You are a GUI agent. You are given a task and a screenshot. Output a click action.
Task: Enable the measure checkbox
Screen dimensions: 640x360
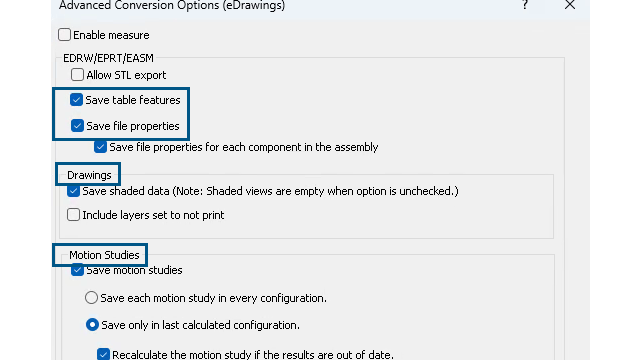pyautogui.click(x=64, y=35)
